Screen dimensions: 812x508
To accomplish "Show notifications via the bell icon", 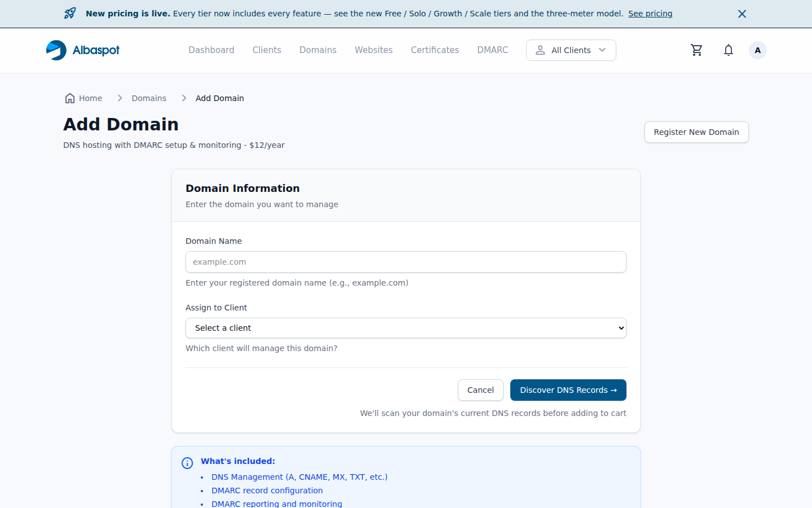I will point(729,50).
